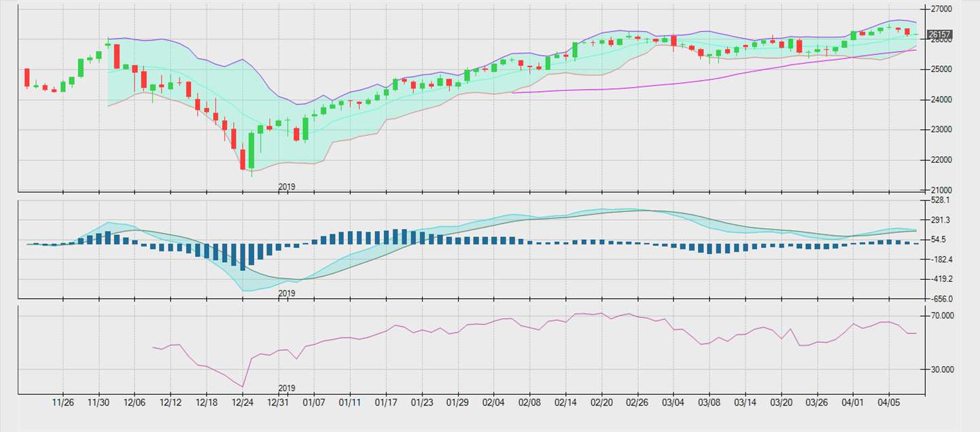980x432 pixels.
Task: Click the 25000 price axis label
Action: (940, 70)
